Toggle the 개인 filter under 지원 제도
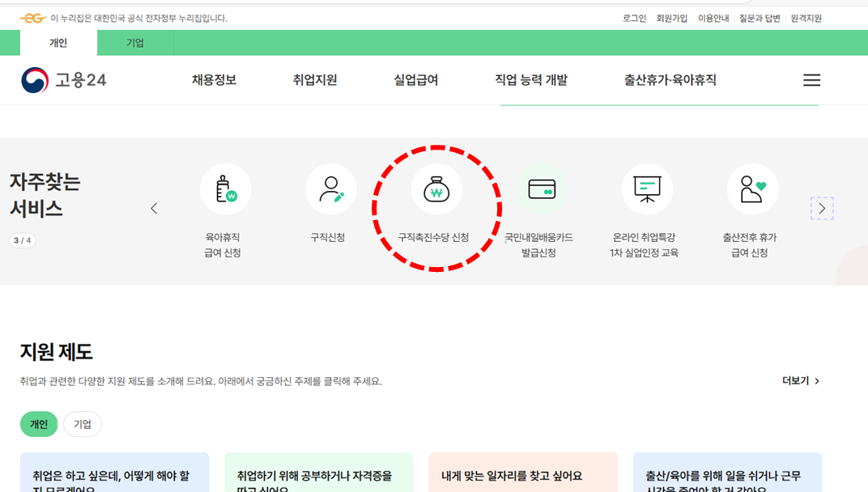 (39, 424)
